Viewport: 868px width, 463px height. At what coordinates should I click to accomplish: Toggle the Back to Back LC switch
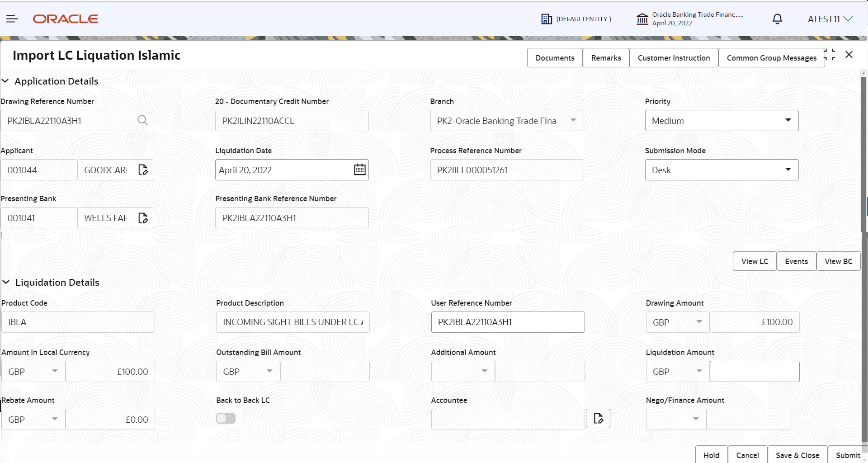pyautogui.click(x=226, y=418)
